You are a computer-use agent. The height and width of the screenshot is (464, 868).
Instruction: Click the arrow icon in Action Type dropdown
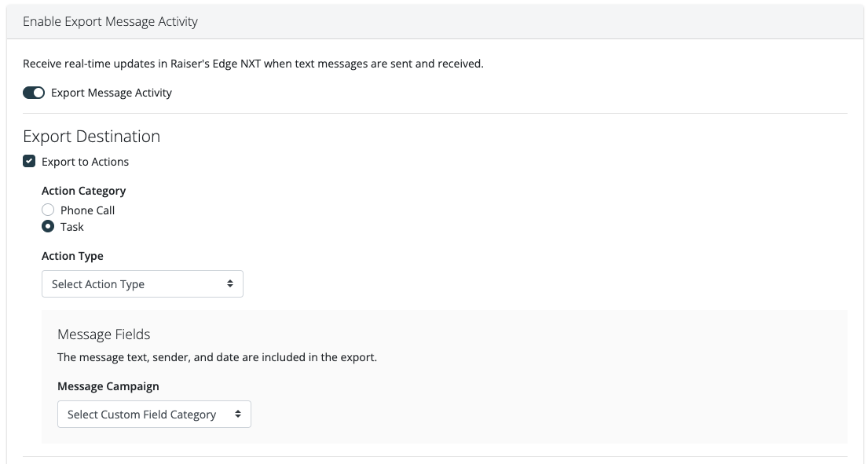pyautogui.click(x=230, y=284)
